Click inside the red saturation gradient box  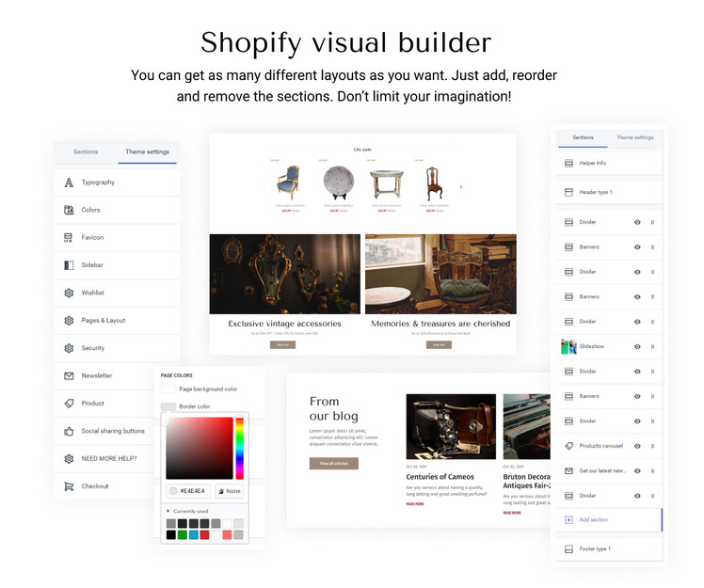click(x=200, y=448)
